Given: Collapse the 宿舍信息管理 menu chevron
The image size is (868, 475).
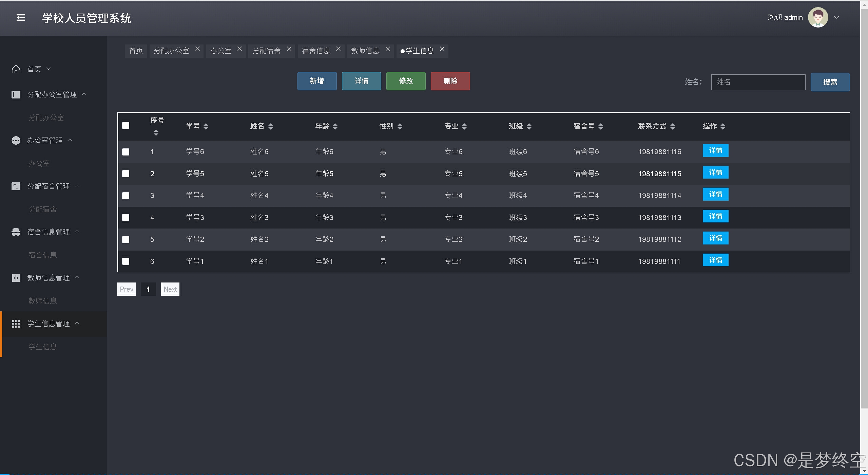Looking at the screenshot, I should (x=77, y=232).
